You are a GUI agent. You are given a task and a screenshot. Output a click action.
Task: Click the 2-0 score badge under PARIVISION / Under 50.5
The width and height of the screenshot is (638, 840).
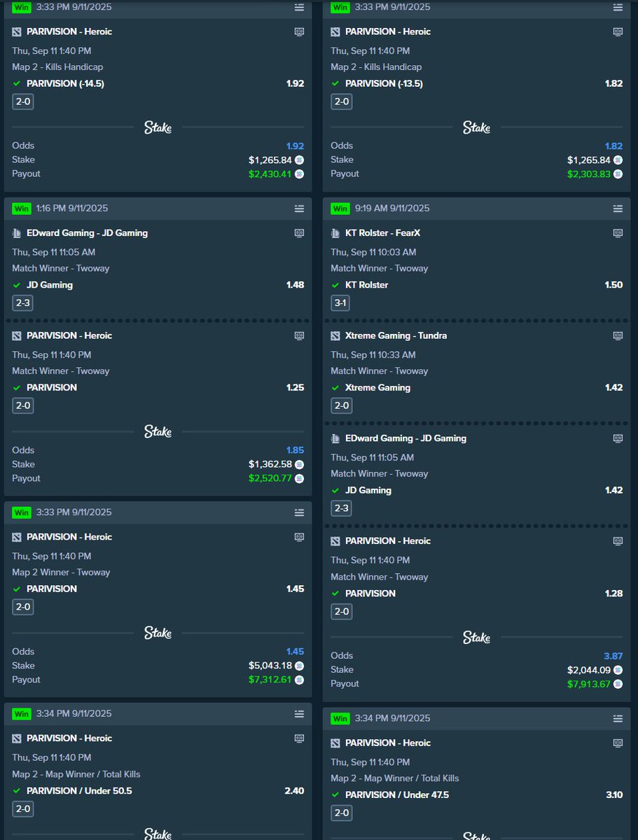[x=22, y=808]
